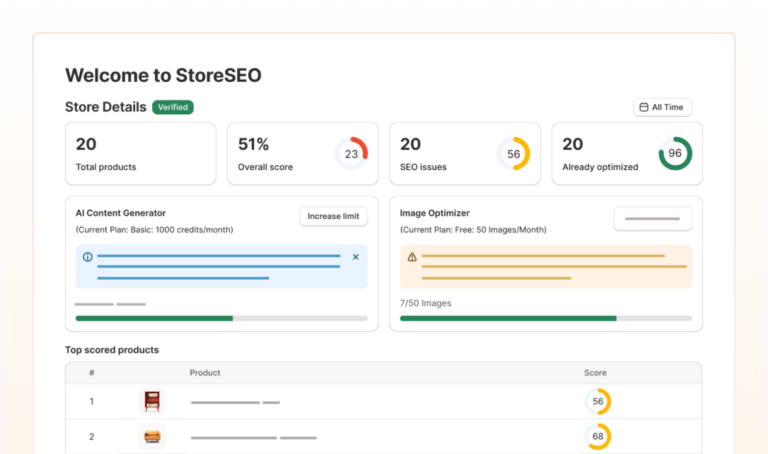Screen dimensions: 768x454
Task: Open the All Time date range dropdown
Action: pyautogui.click(x=662, y=107)
